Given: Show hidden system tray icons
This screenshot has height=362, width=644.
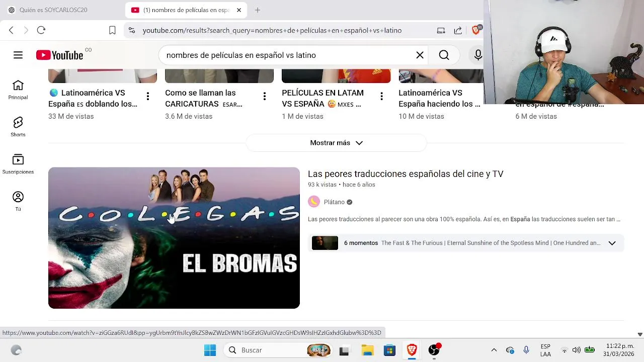Looking at the screenshot, I should 494,350.
